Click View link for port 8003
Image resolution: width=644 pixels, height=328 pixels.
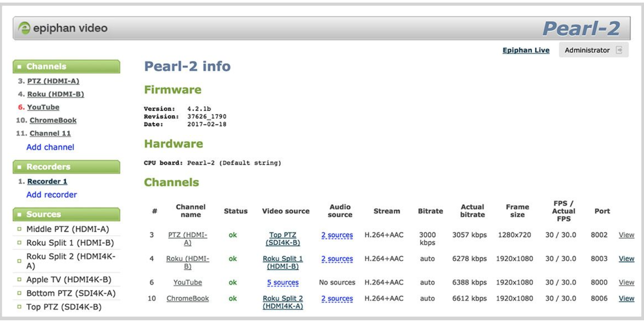click(x=626, y=258)
